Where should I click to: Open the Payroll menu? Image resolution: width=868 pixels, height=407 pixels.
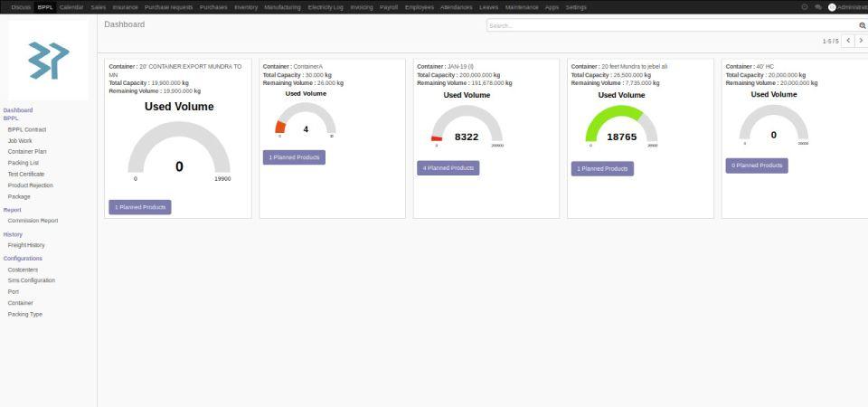click(389, 7)
